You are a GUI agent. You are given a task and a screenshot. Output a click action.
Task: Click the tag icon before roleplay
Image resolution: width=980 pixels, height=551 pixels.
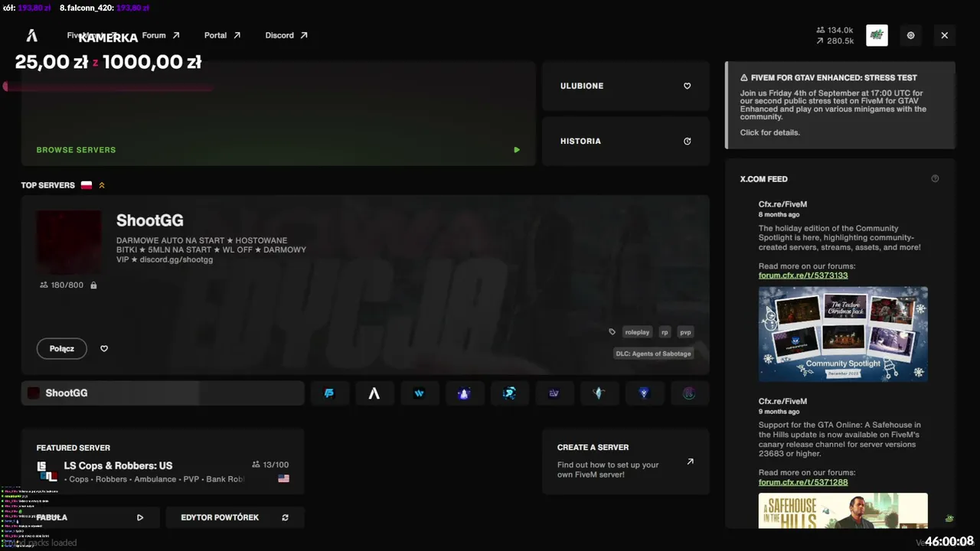[612, 332]
